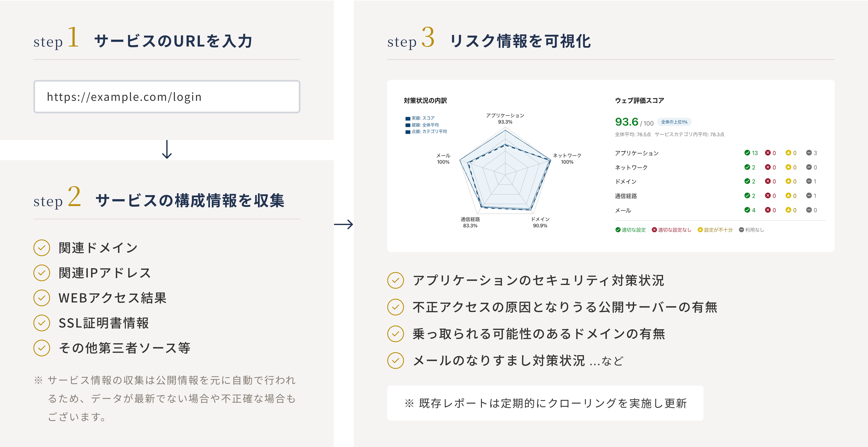The height and width of the screenshot is (447, 868).
Task: Click the yellow warning icon in ドメイン row
Action: pyautogui.click(x=788, y=181)
